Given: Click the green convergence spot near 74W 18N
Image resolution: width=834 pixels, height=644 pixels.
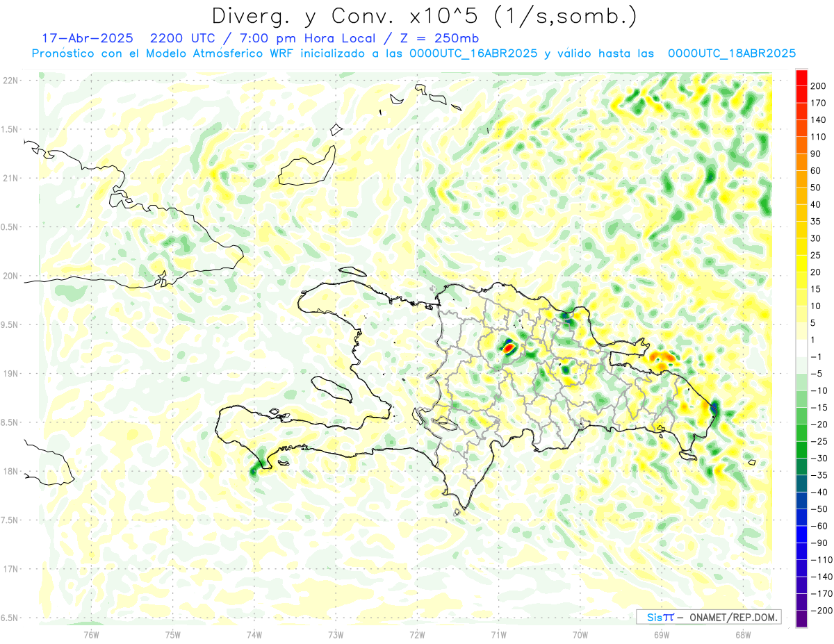Looking at the screenshot, I should [x=253, y=470].
